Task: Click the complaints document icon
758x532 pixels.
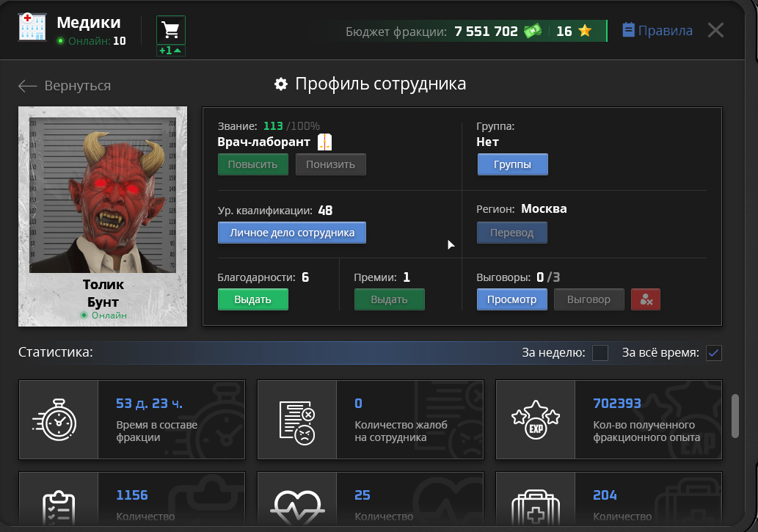Action: pyautogui.click(x=297, y=420)
